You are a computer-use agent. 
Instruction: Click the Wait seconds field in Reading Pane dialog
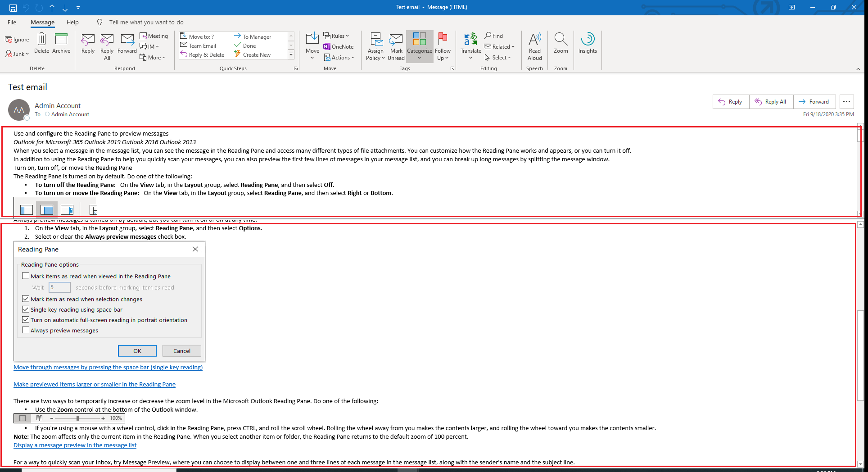coord(60,287)
